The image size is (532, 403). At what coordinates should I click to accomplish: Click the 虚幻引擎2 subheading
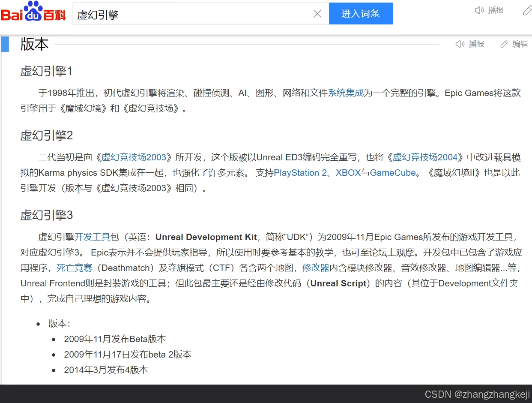[x=47, y=135]
